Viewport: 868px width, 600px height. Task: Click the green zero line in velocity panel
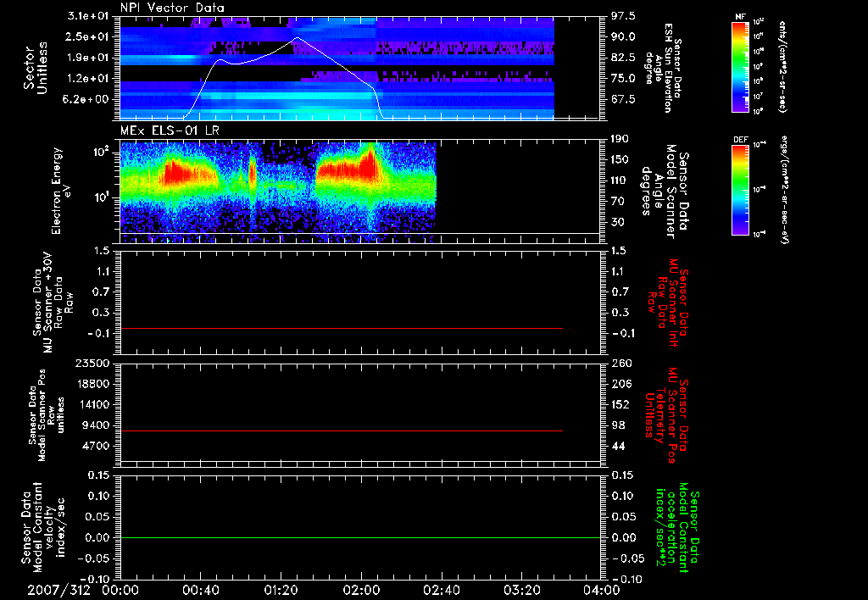coord(359,537)
